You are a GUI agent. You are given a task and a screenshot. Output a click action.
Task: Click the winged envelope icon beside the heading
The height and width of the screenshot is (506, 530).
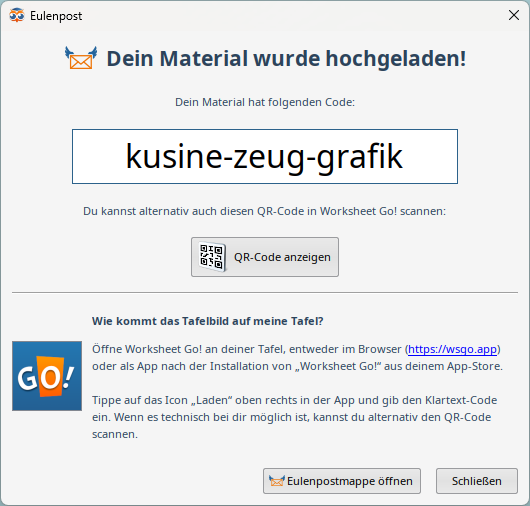point(81,58)
